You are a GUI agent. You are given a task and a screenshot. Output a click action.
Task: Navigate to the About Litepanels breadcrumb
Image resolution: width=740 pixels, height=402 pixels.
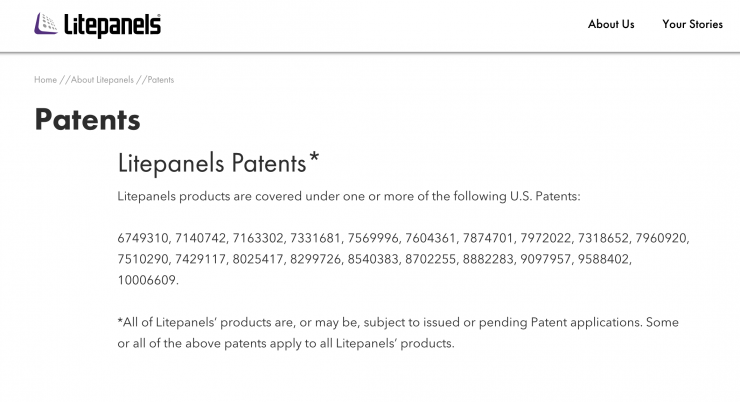pyautogui.click(x=102, y=80)
